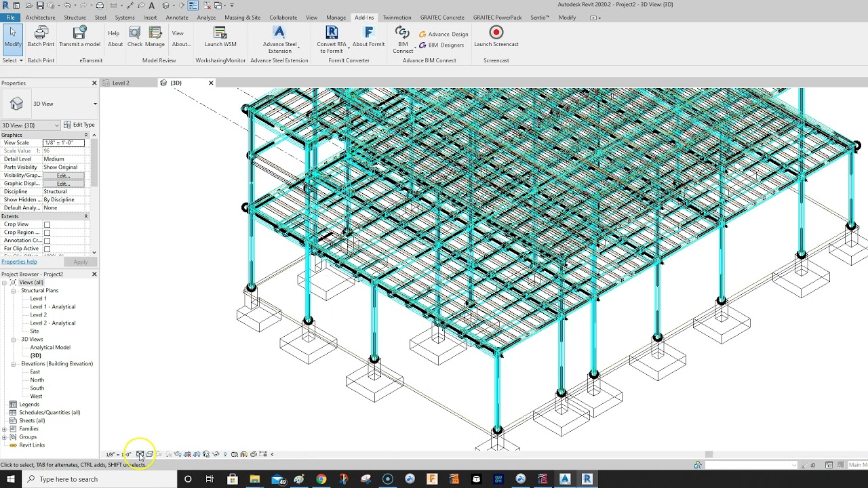Viewport: 868px width, 488px height.
Task: Click the Save icon in quick access toolbar
Action: point(40,5)
